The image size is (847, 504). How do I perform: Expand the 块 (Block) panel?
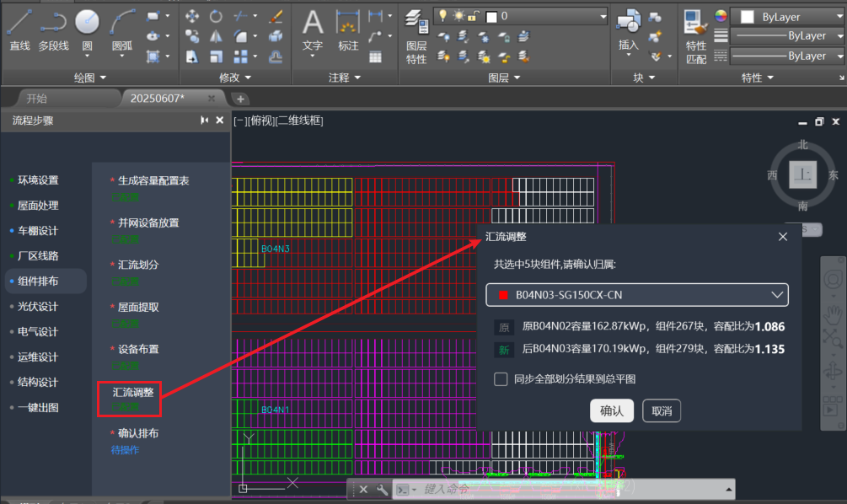click(x=644, y=78)
